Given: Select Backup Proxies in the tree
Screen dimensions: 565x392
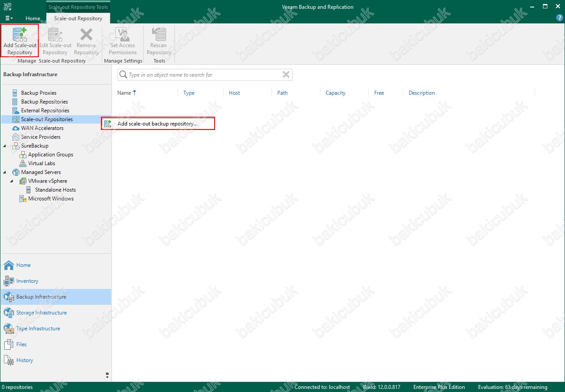Looking at the screenshot, I should pos(39,93).
